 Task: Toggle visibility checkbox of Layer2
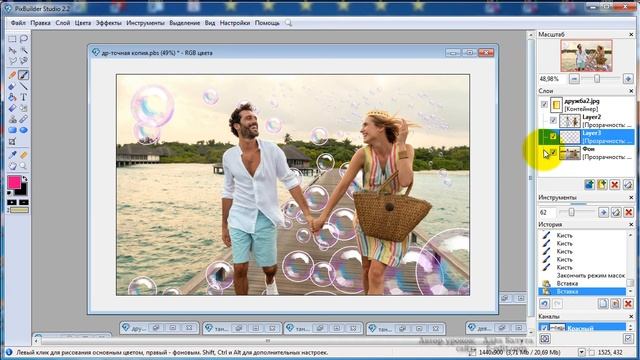click(x=553, y=120)
